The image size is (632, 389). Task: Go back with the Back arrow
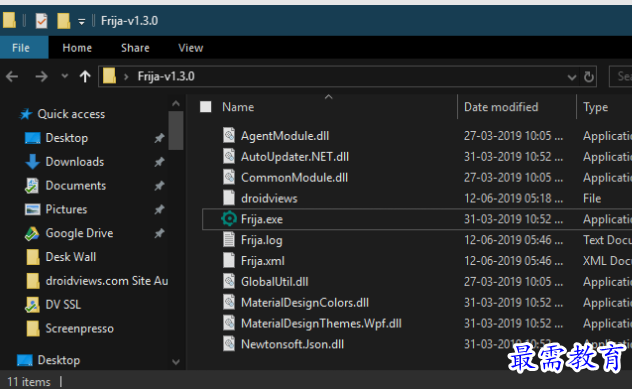(x=12, y=76)
